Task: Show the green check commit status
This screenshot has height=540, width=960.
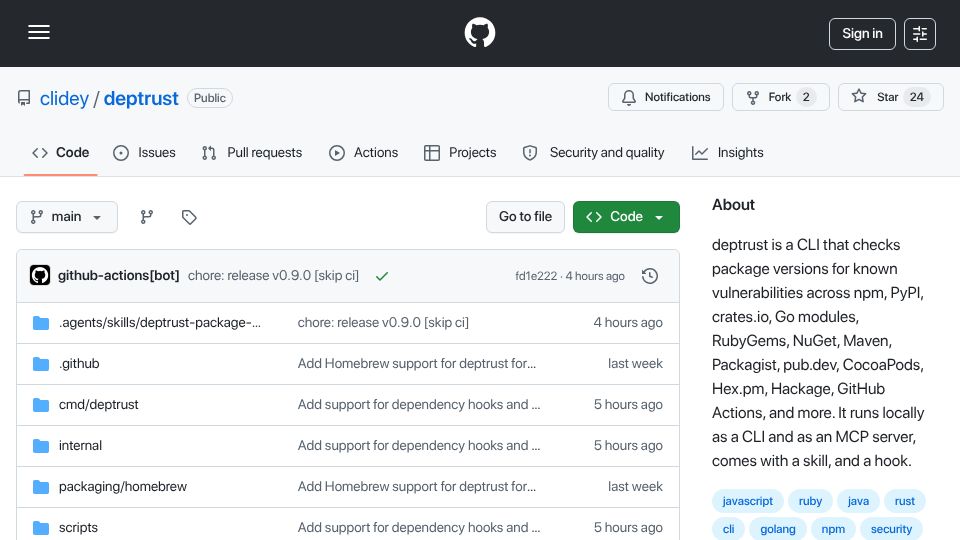Action: [x=382, y=276]
